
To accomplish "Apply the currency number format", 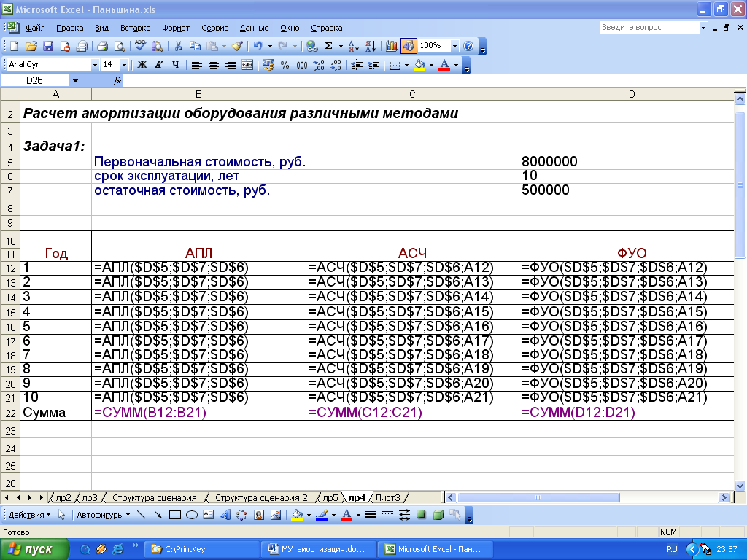I will coord(268,65).
